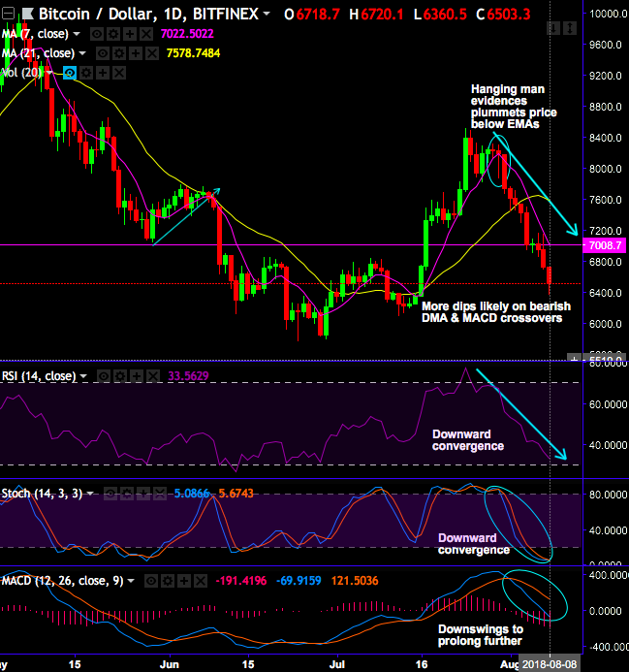This screenshot has height=672, width=629.
Task: Collapse the chart legend with the minus box
Action: (8, 14)
